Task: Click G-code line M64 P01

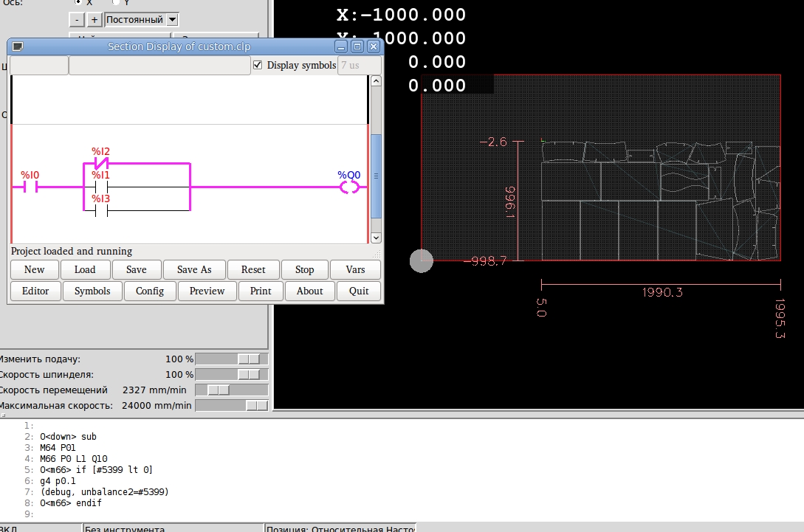Action: coord(58,447)
